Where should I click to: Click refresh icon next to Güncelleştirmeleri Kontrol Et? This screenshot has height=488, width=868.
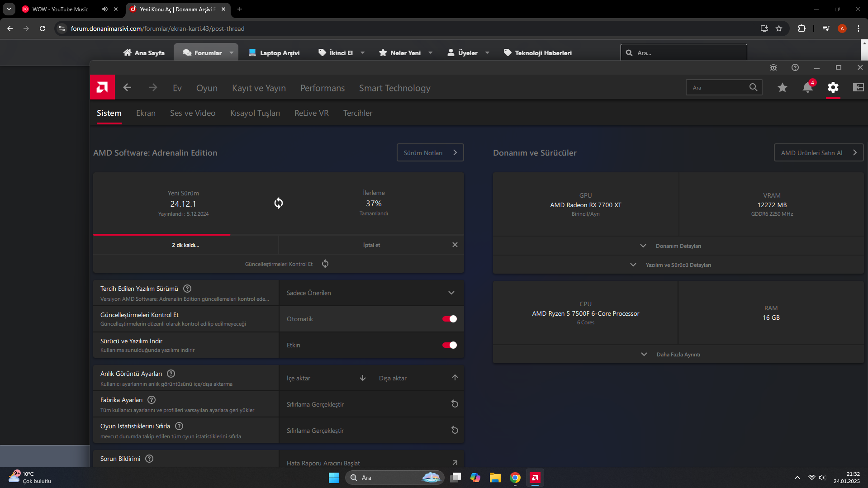coord(325,264)
